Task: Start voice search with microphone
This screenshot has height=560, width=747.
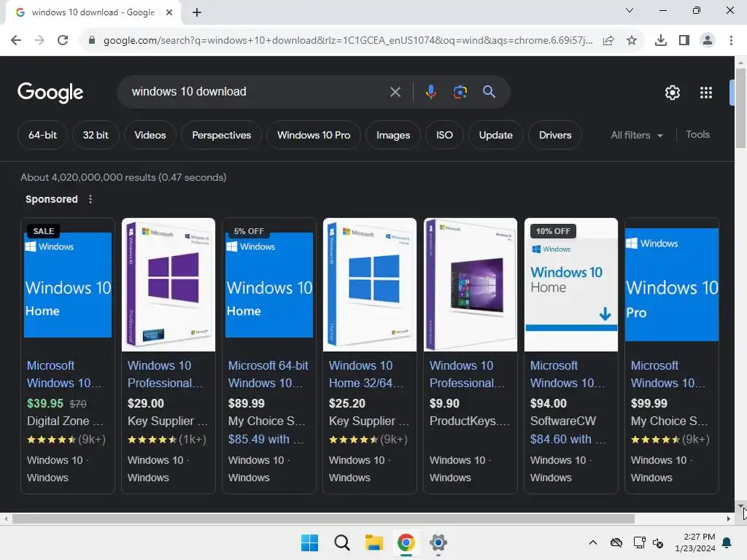Action: (430, 91)
